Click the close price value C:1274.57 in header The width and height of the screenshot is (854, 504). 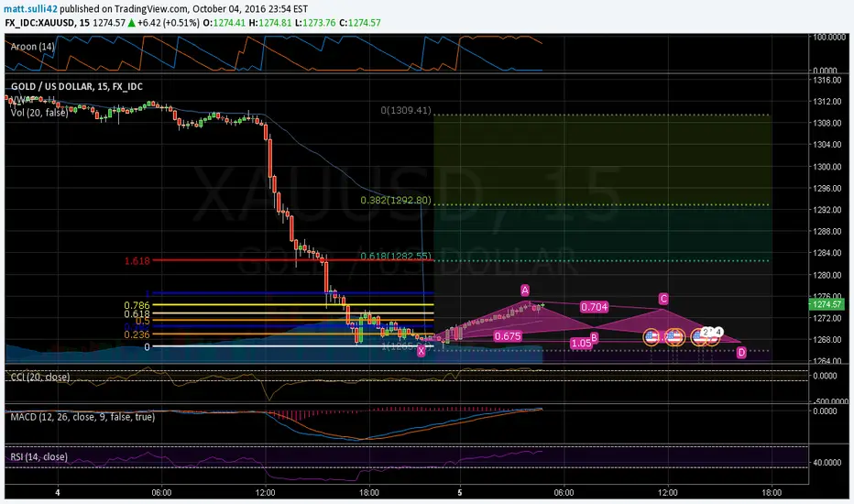click(x=359, y=23)
